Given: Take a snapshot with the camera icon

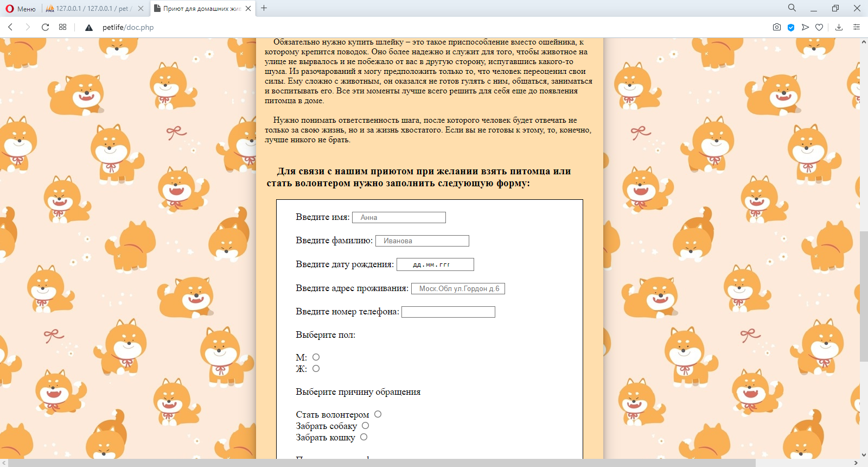Looking at the screenshot, I should point(777,27).
